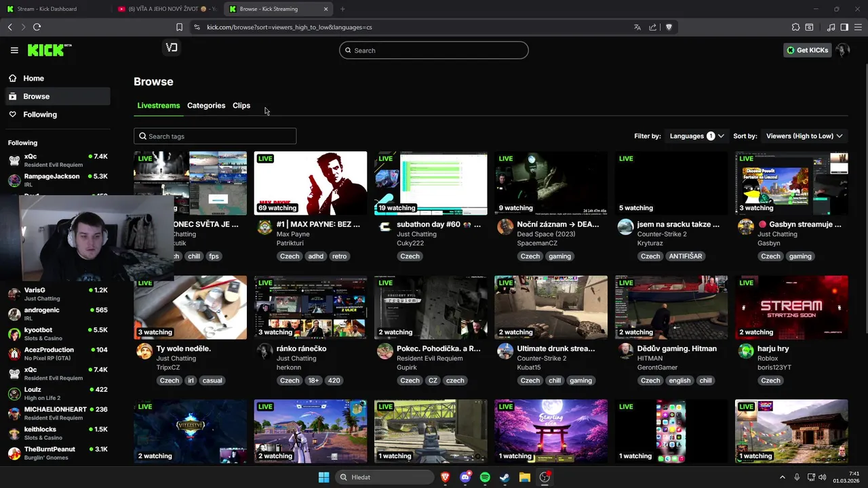This screenshot has width=868, height=488.
Task: Click the browser reload button
Action: coord(37,27)
